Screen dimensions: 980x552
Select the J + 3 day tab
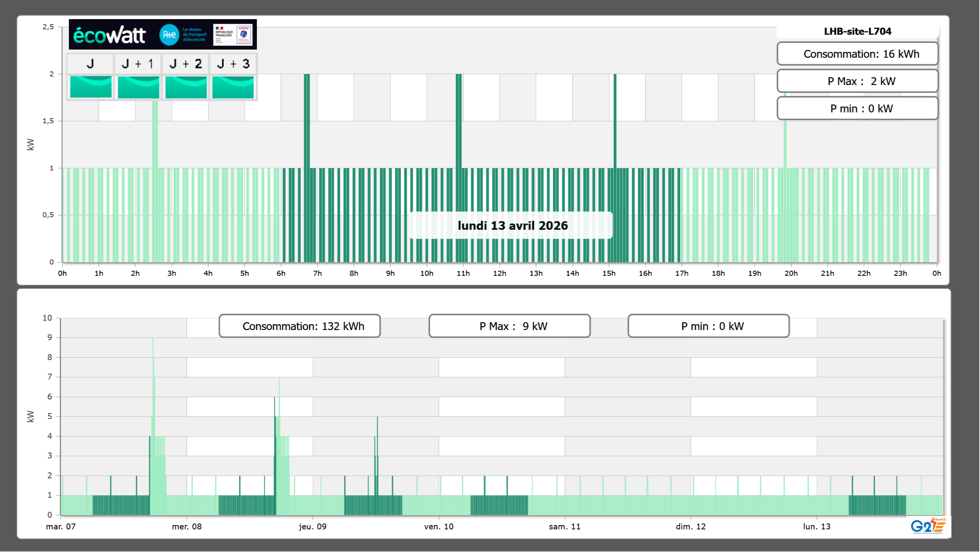[233, 64]
